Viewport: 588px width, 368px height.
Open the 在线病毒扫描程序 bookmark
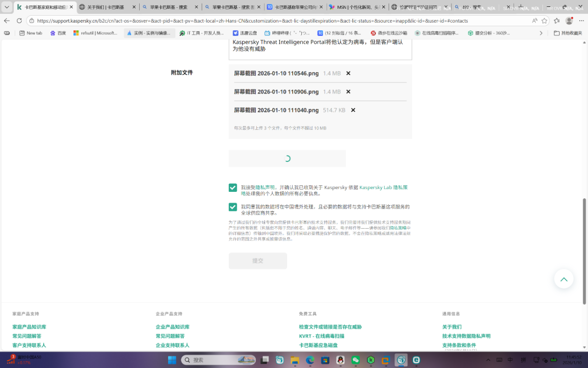pos(437,33)
